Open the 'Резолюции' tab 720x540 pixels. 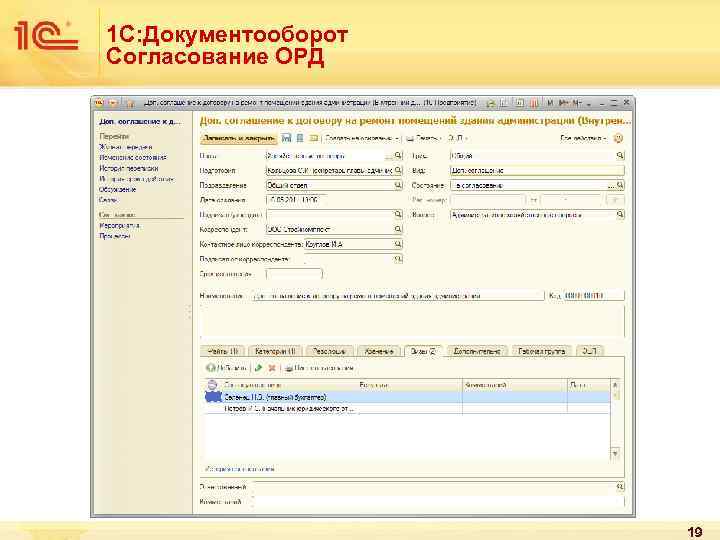coord(329,351)
